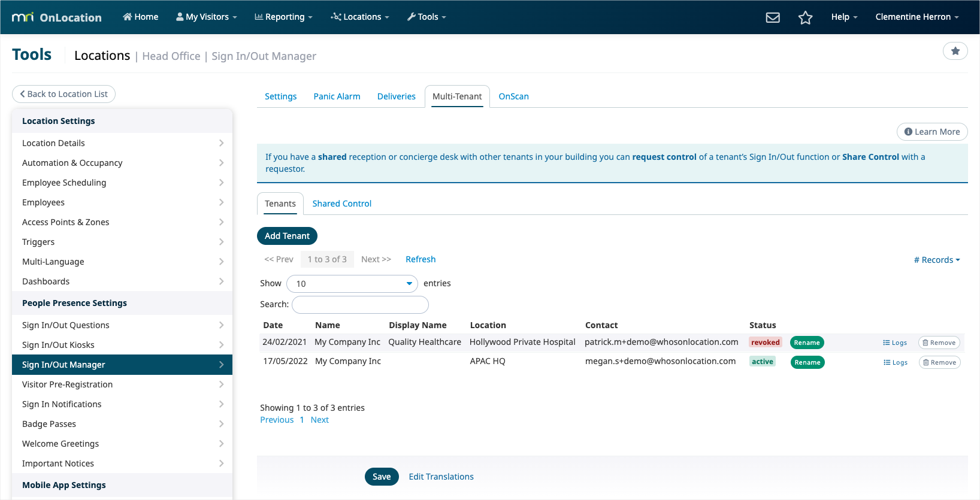Viewport: 980px width, 500px height.
Task: Click Refresh link
Action: click(x=421, y=259)
